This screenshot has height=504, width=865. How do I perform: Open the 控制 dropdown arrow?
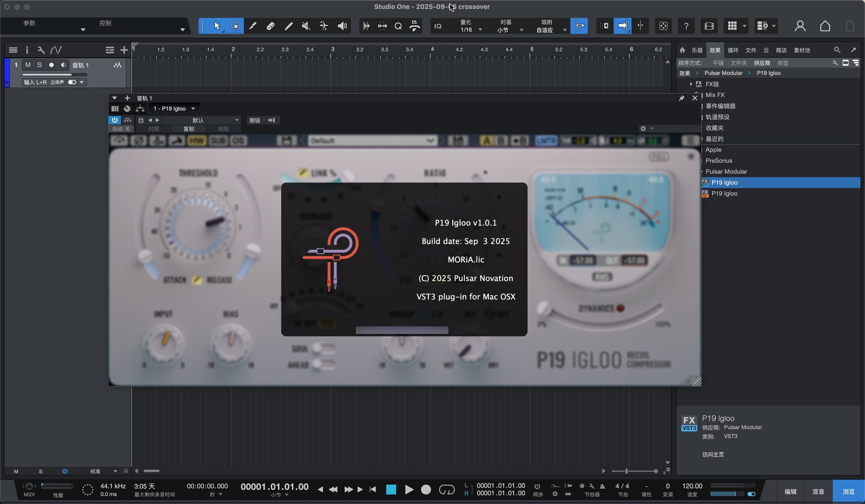point(182,30)
